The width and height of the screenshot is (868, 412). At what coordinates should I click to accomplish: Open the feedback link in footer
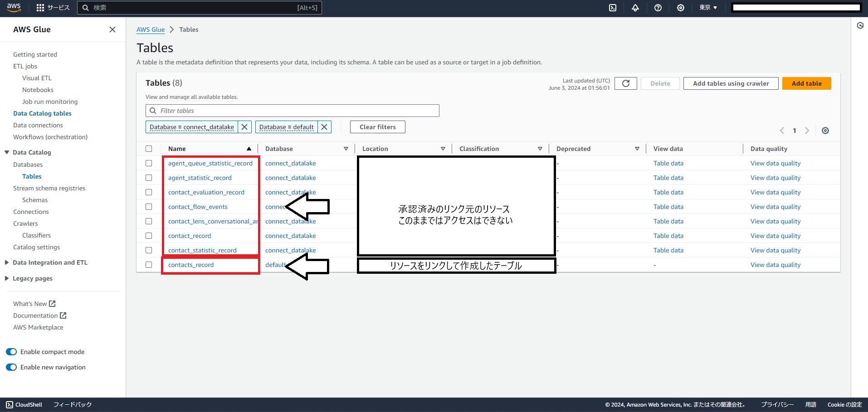[x=73, y=405]
